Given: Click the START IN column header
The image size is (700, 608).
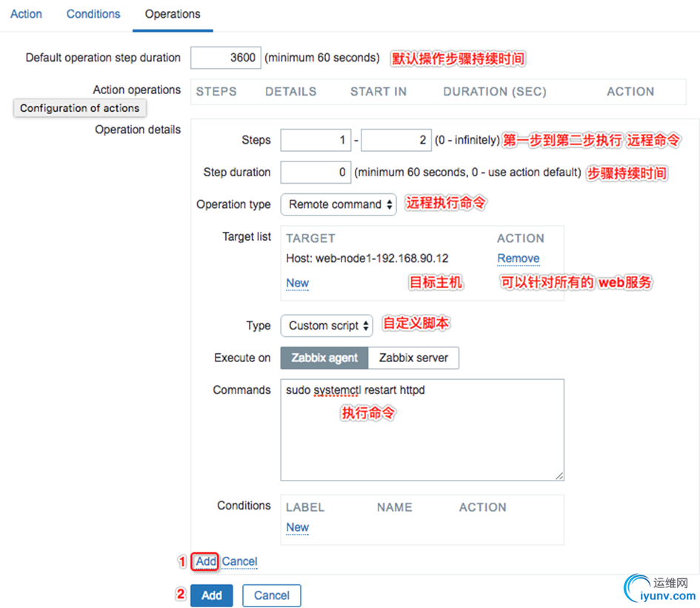Looking at the screenshot, I should [379, 92].
